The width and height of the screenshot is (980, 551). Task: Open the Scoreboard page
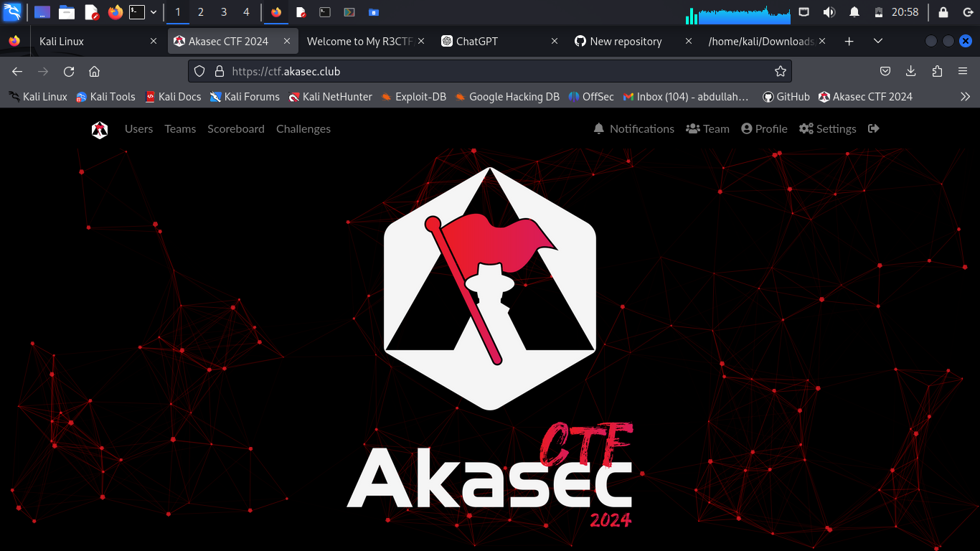coord(236,129)
